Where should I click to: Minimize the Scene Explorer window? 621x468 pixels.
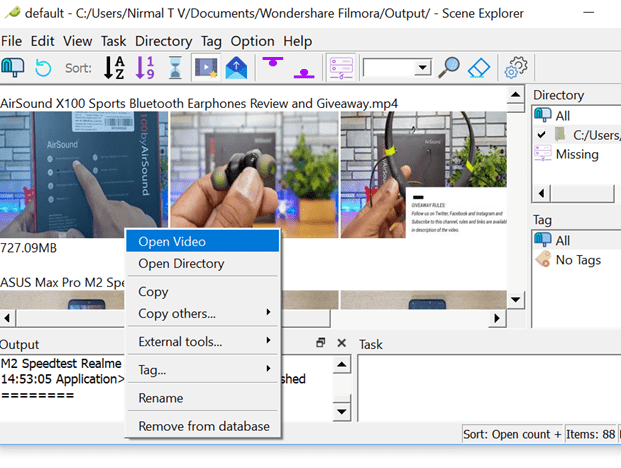coord(589,13)
